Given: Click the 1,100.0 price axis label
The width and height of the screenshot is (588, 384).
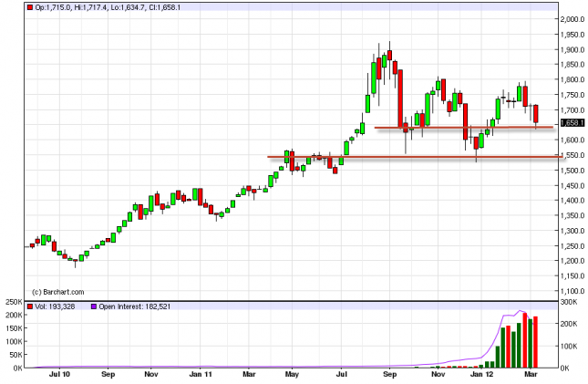Looking at the screenshot, I should [573, 291].
